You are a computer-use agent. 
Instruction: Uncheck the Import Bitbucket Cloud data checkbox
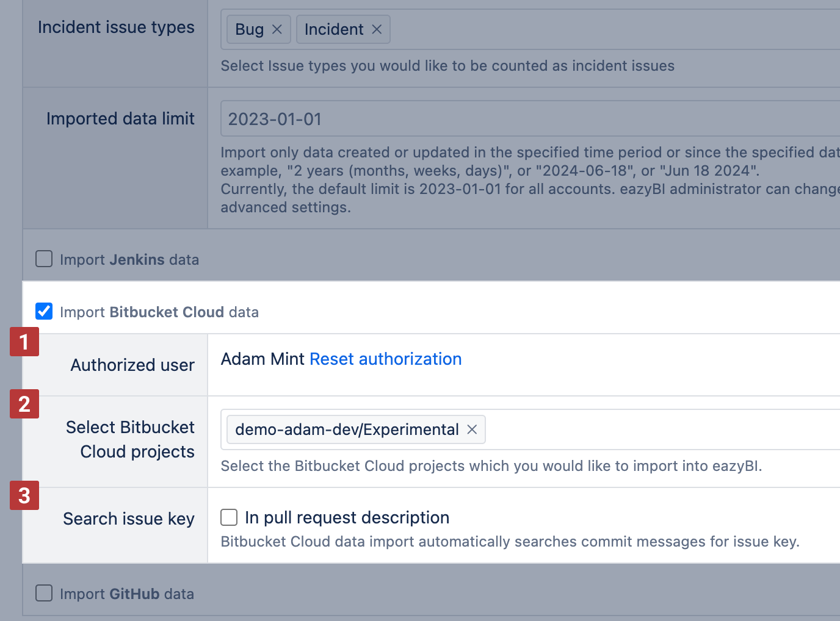point(44,311)
